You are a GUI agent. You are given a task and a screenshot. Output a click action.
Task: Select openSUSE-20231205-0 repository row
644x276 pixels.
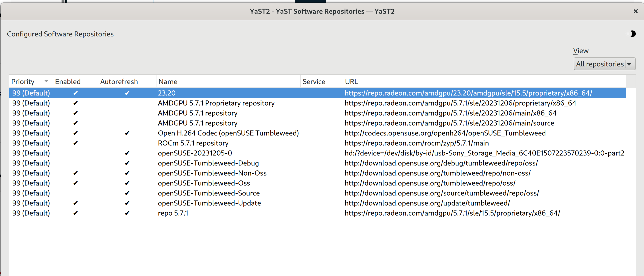coord(195,153)
